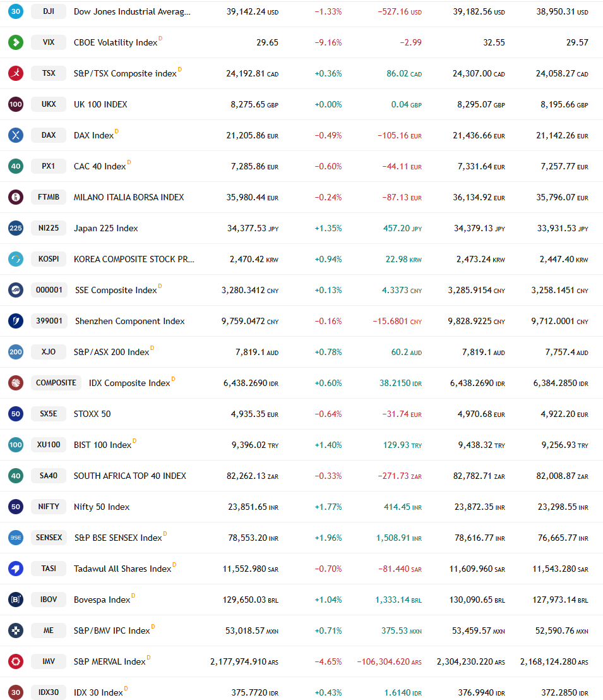
Task: Select the 000001 ticker badge
Action: click(49, 290)
